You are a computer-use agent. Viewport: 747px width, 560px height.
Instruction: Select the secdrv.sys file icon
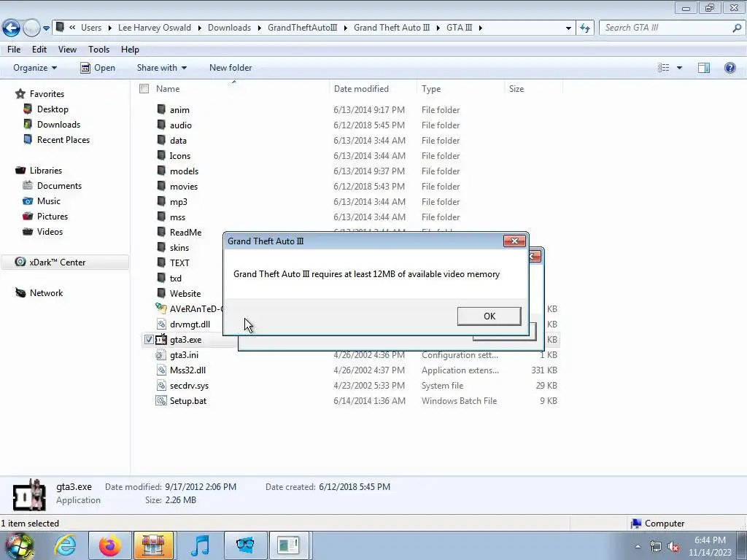tap(161, 385)
